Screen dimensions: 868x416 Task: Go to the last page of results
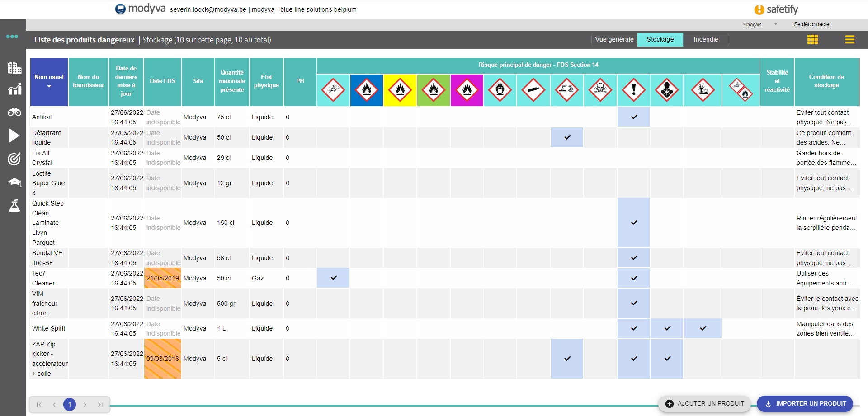[100, 405]
